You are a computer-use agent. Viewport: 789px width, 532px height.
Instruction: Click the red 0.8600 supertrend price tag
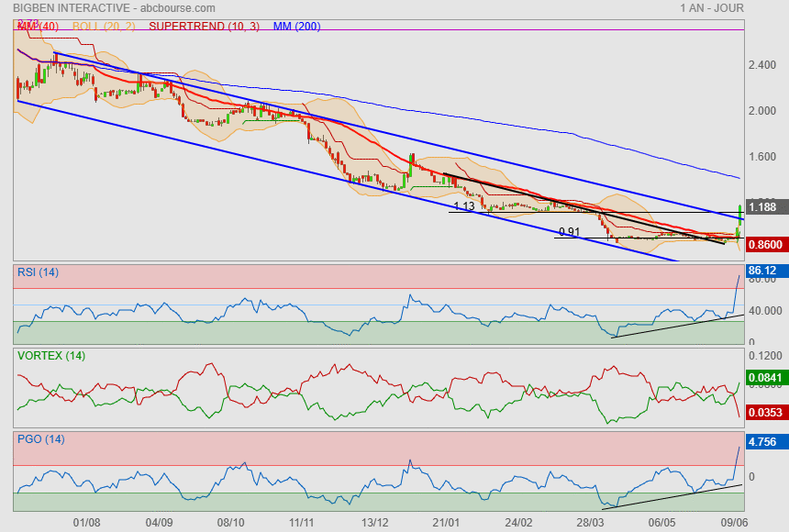point(765,245)
